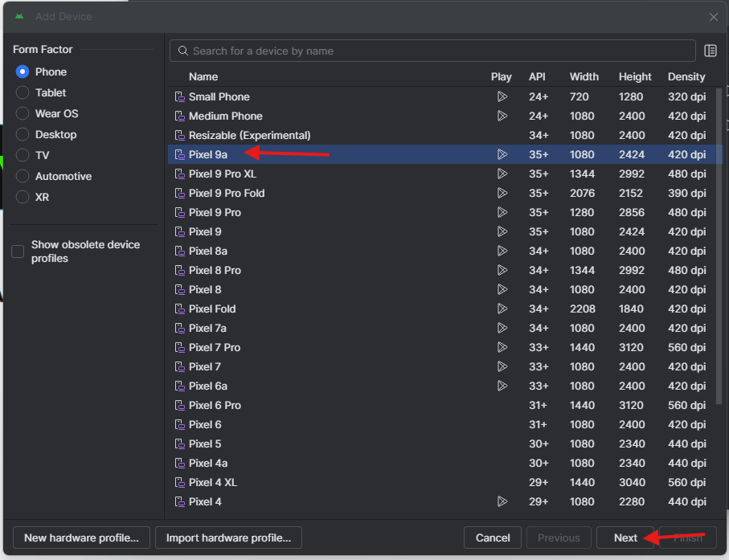
Task: Select the Pixel 9 Pro Fold row
Action: pyautogui.click(x=227, y=193)
